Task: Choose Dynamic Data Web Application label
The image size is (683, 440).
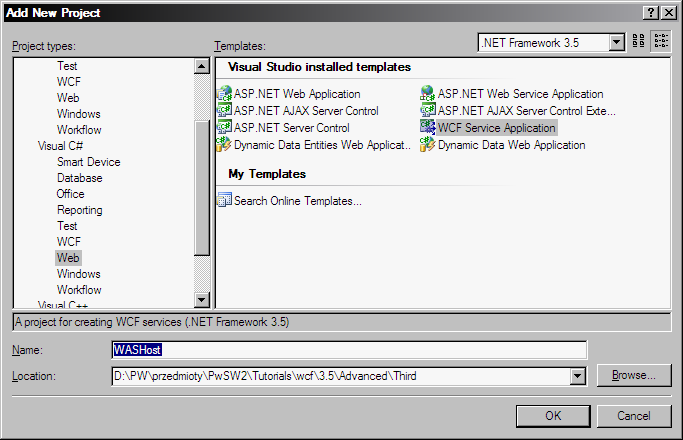Action: pyautogui.click(x=512, y=145)
